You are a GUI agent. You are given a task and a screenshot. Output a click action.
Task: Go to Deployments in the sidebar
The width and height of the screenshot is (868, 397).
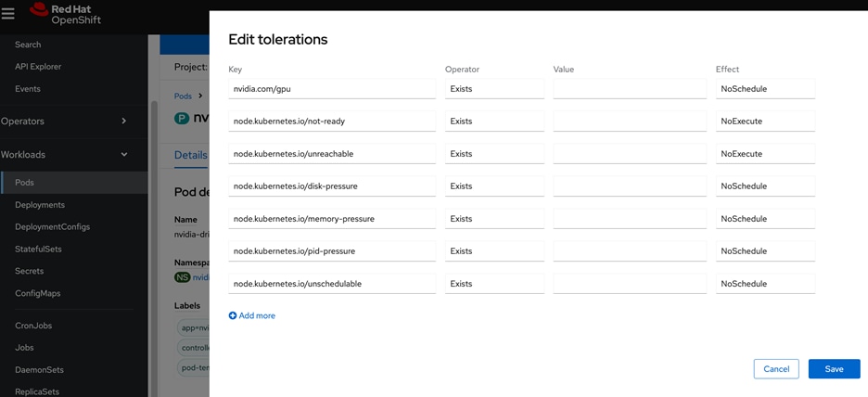click(x=40, y=205)
